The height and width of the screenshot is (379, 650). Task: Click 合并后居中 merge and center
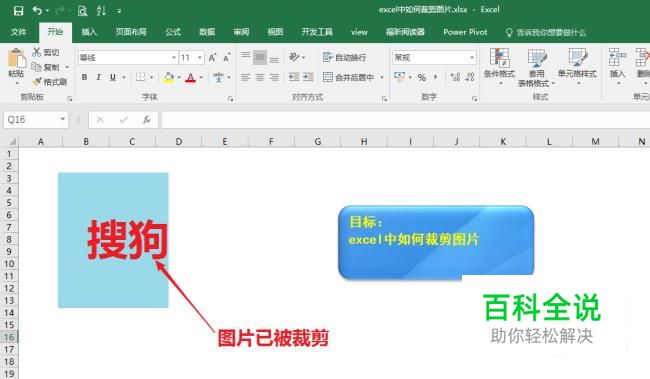tap(349, 77)
